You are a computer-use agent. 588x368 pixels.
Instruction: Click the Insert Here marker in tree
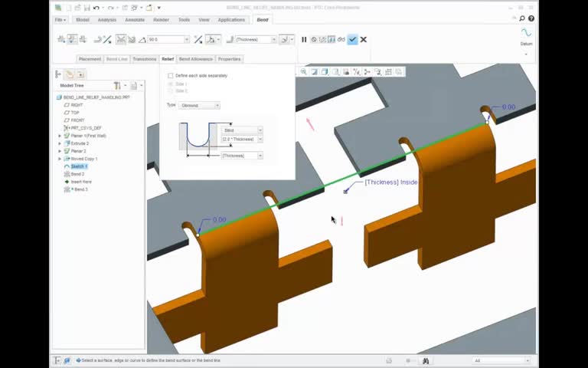point(81,182)
